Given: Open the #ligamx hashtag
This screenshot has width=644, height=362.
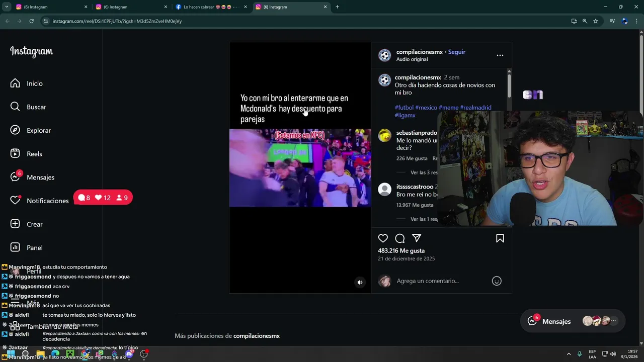Looking at the screenshot, I should coord(405,115).
